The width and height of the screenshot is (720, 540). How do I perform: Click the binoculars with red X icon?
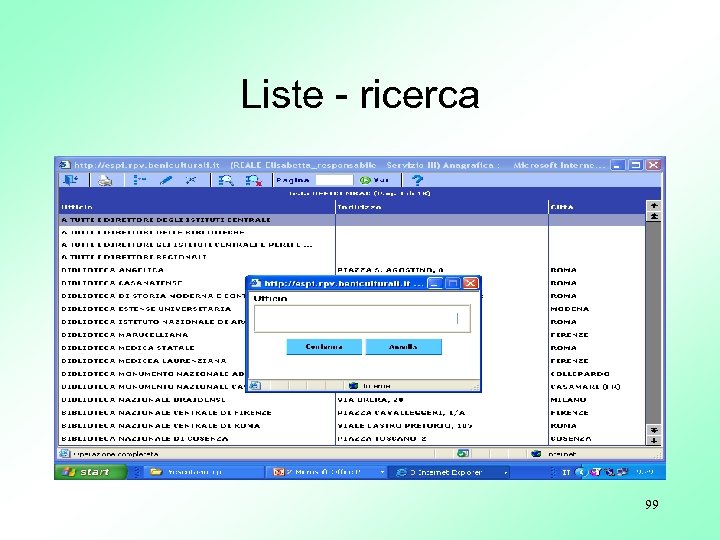point(253,180)
